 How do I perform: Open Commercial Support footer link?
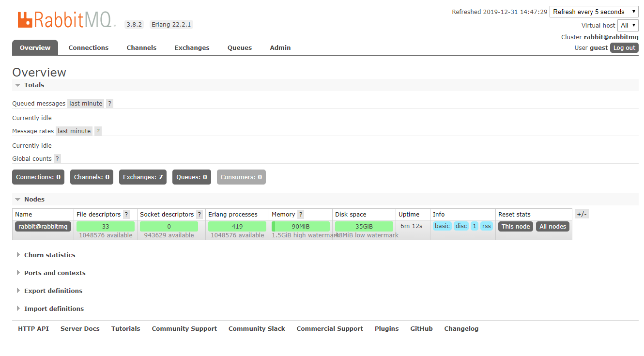(330, 328)
